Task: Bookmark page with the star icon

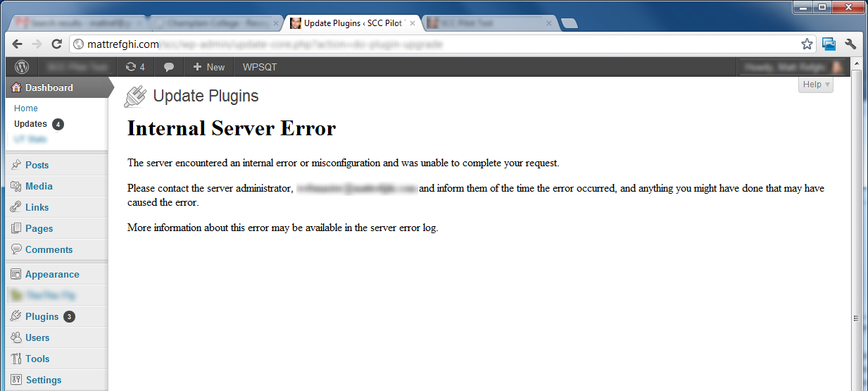Action: [x=807, y=44]
